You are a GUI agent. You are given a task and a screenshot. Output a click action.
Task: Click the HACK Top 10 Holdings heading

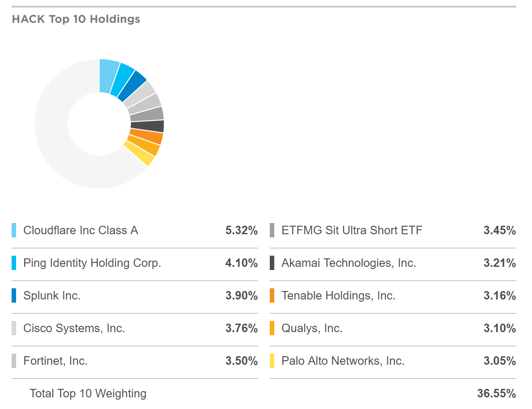(76, 19)
